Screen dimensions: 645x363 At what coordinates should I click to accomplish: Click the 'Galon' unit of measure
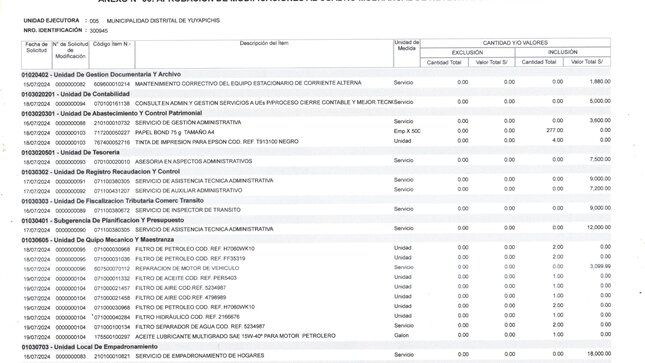[401, 335]
